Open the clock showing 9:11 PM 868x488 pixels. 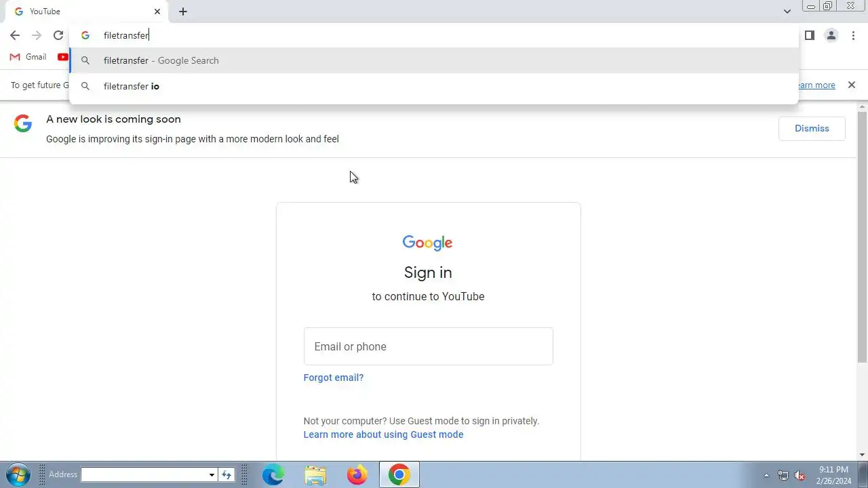pyautogui.click(x=833, y=474)
